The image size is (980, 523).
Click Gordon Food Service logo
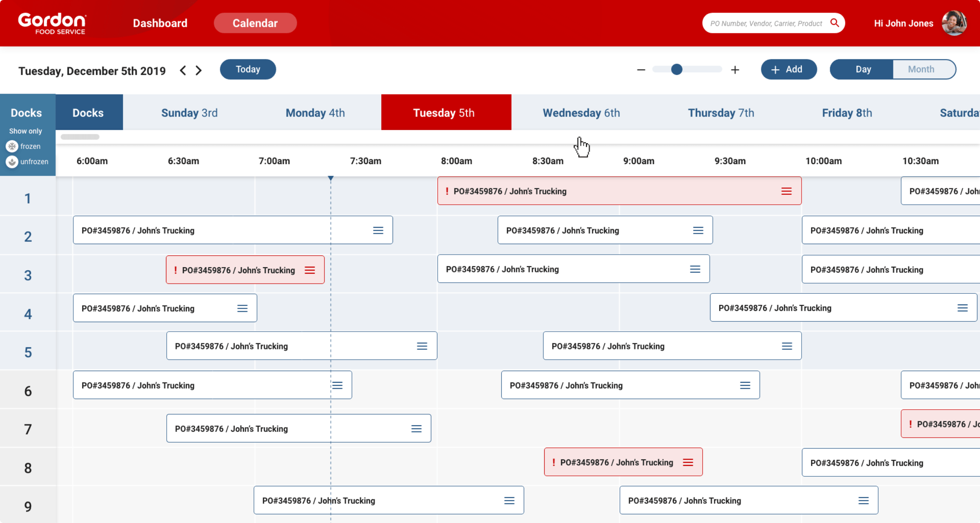52,23
